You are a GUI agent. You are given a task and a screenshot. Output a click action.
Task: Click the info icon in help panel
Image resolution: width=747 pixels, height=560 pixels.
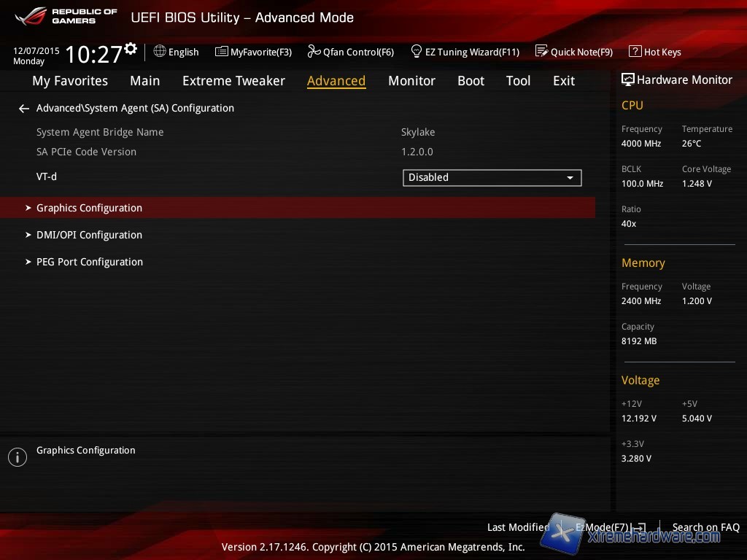coord(17,457)
